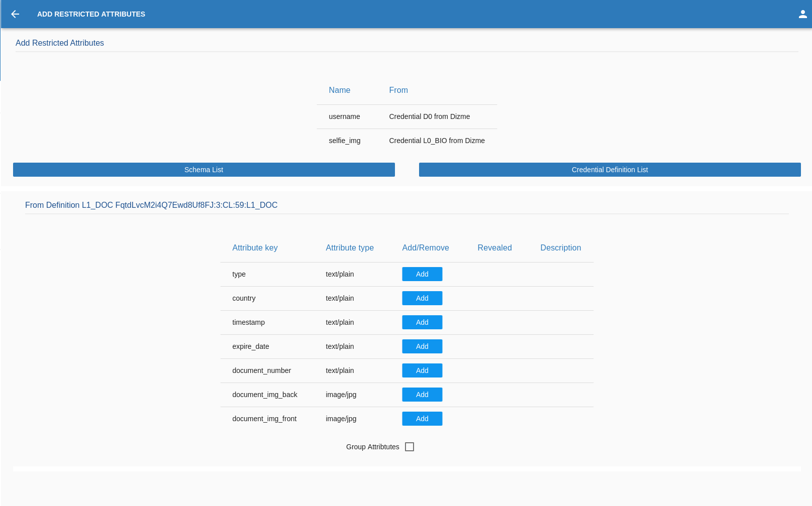Image resolution: width=812 pixels, height=506 pixels.
Task: Click the Attribute key column header
Action: pos(255,247)
